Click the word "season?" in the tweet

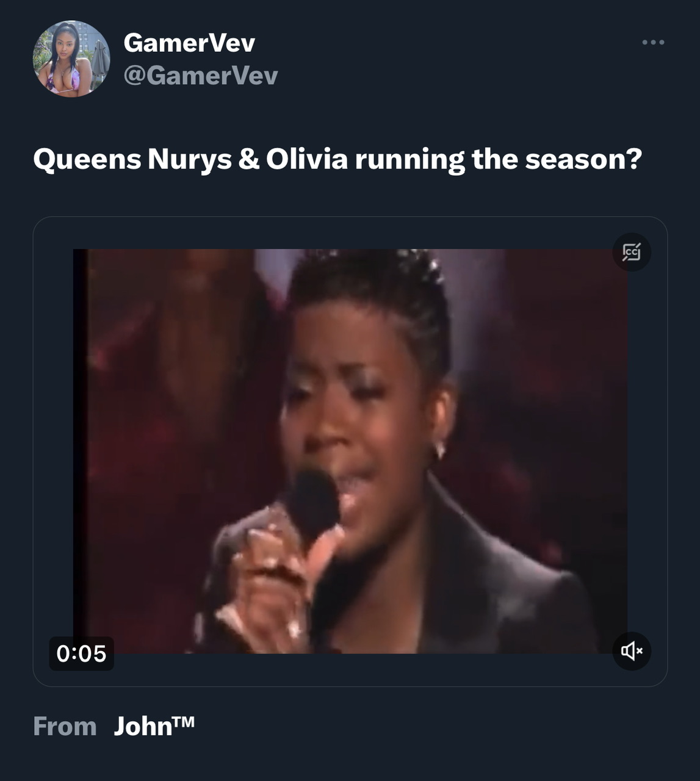pyautogui.click(x=583, y=160)
